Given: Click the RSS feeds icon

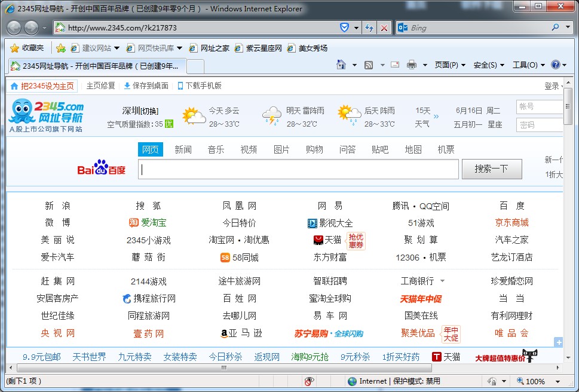Looking at the screenshot, I should pos(369,65).
